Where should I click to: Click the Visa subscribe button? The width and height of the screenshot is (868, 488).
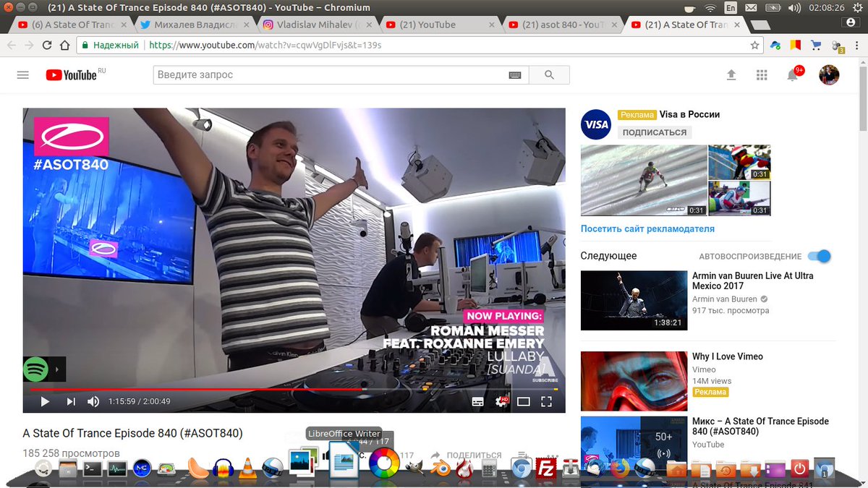point(655,132)
